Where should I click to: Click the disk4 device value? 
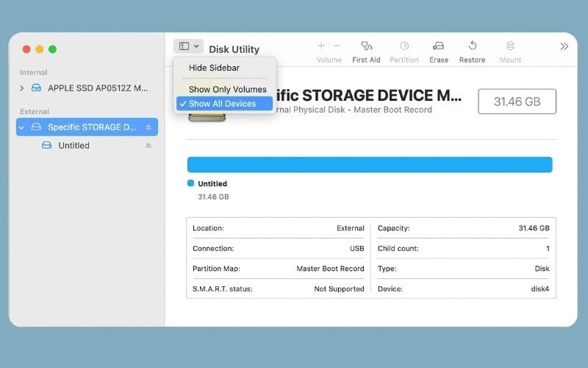tap(540, 289)
